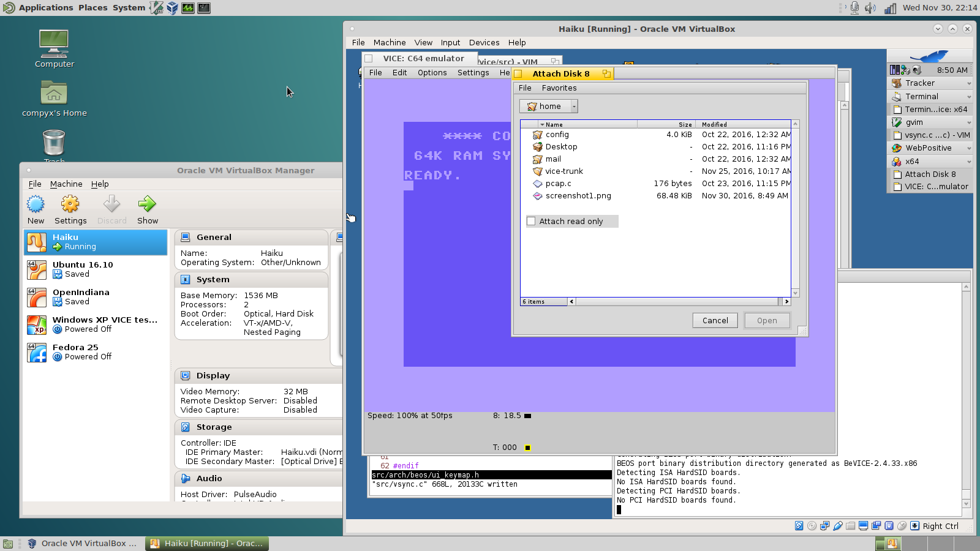
Task: Expand the Tracker entry in Deskbar
Action: [969, 83]
